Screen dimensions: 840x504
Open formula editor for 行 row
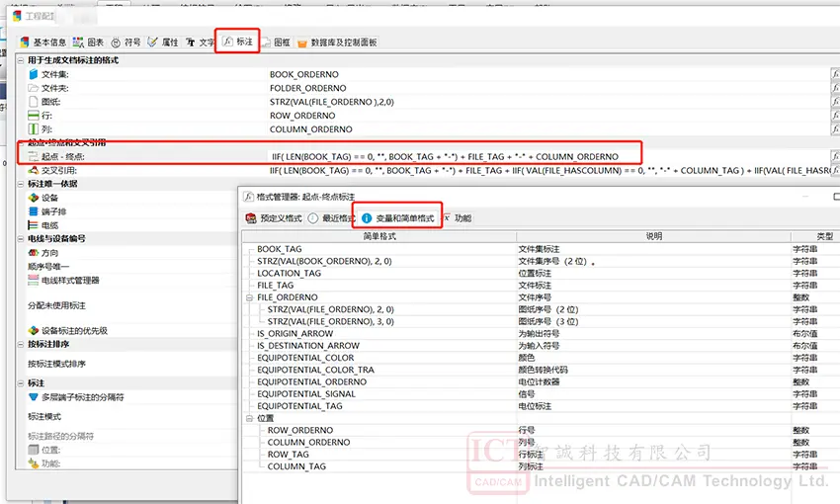coord(835,116)
